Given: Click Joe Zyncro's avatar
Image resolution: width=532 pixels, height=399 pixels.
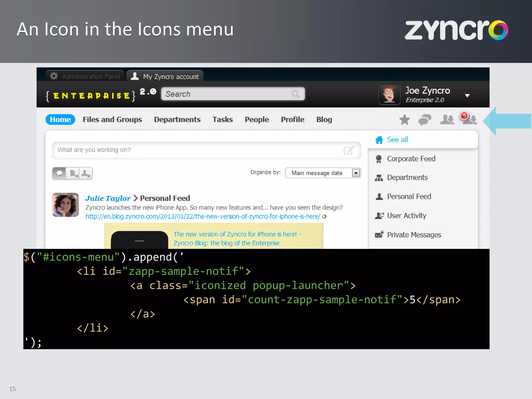Looking at the screenshot, I should coord(389,94).
